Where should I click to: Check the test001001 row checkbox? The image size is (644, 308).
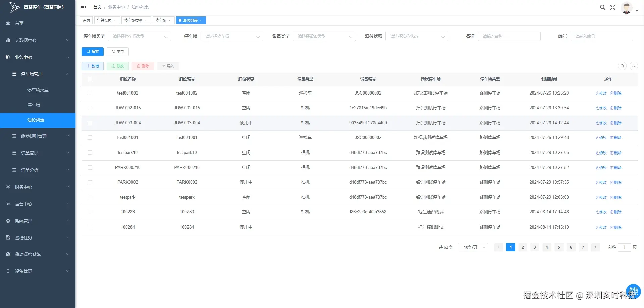point(90,138)
